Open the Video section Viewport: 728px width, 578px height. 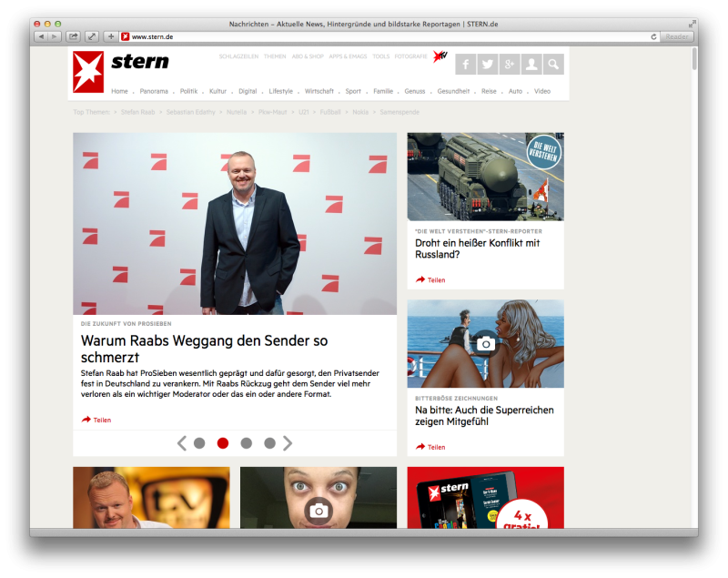(542, 91)
